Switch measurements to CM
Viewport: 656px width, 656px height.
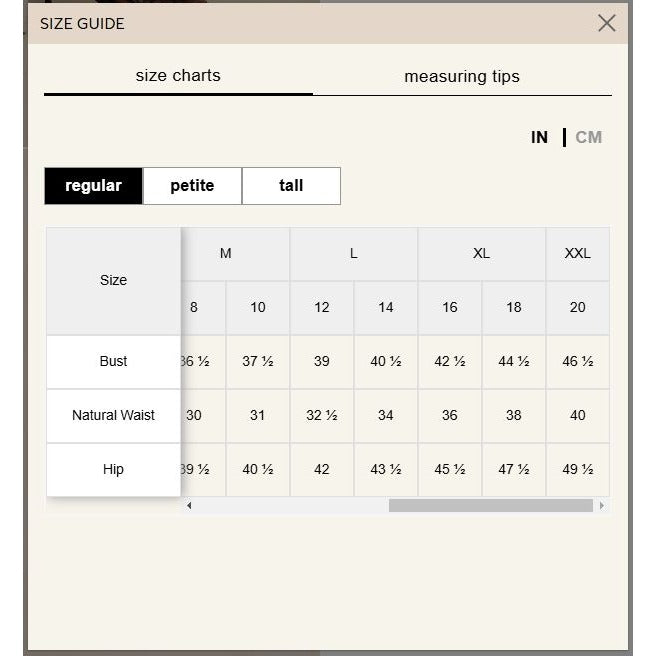(x=589, y=138)
